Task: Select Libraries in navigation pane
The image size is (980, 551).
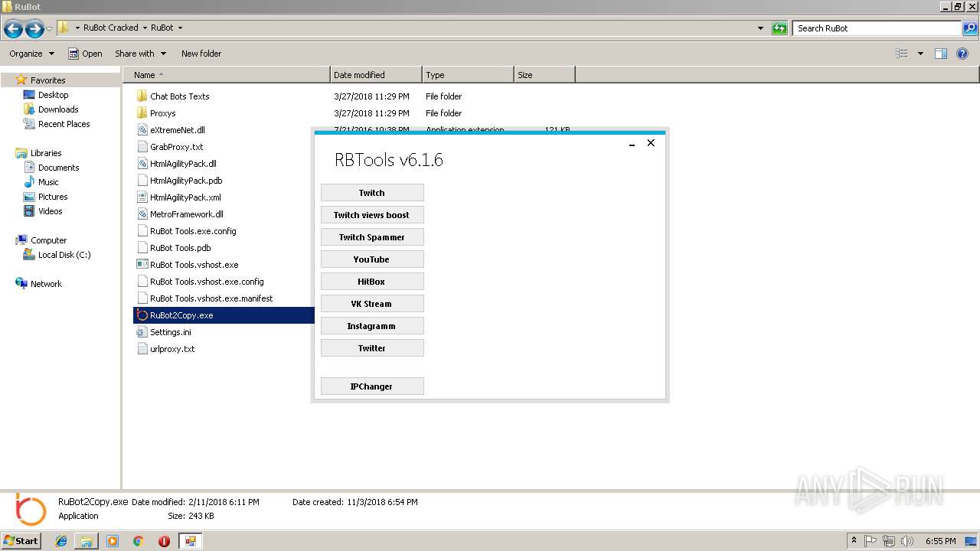Action: tap(45, 153)
